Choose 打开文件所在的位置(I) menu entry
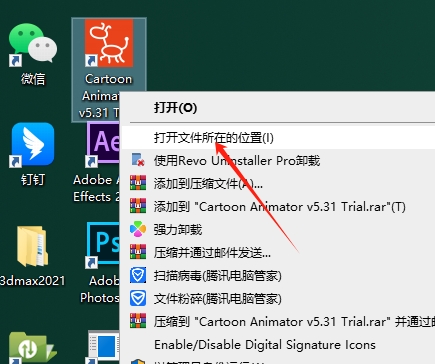Image resolution: width=435 pixels, height=364 pixels. point(277,138)
